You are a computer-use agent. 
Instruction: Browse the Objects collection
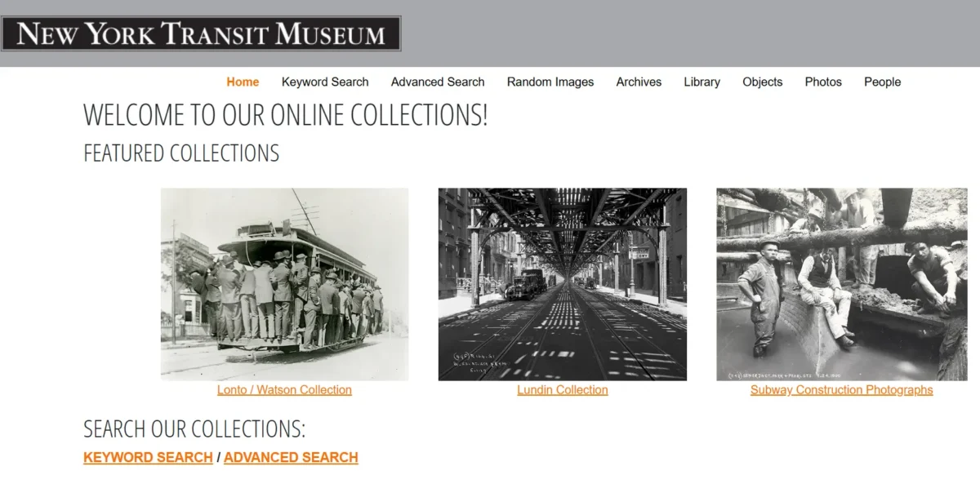[762, 82]
